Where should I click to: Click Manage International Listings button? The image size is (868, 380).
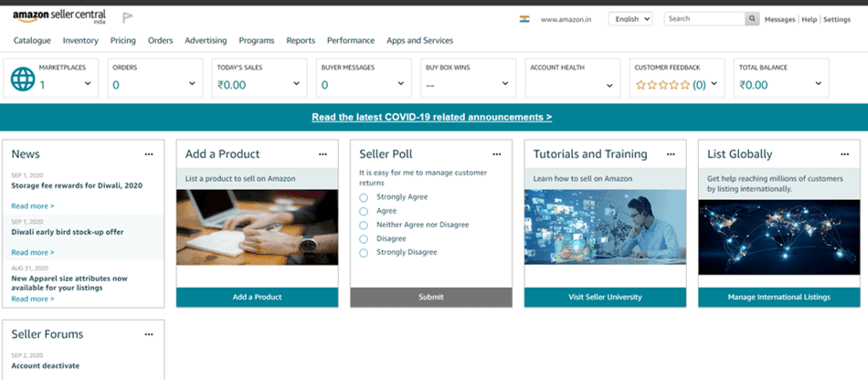tap(778, 297)
